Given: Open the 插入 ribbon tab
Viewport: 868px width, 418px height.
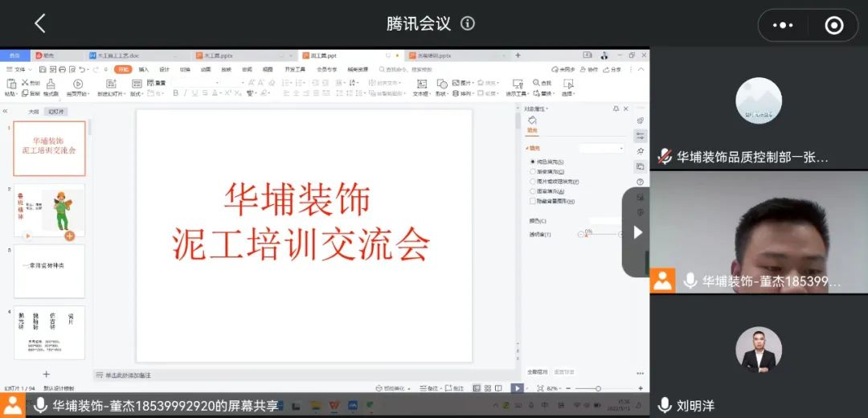Looking at the screenshot, I should (144, 70).
